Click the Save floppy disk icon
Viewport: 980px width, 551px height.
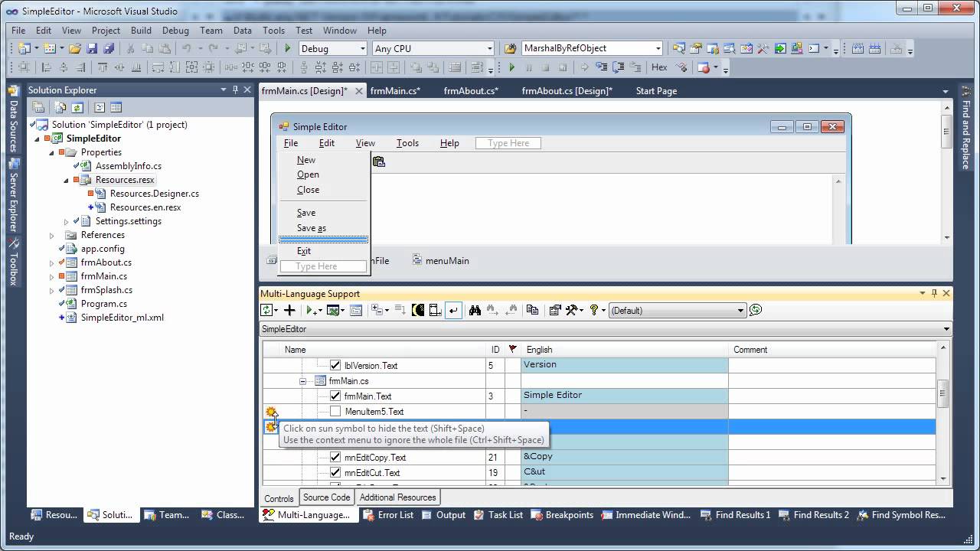coord(92,48)
